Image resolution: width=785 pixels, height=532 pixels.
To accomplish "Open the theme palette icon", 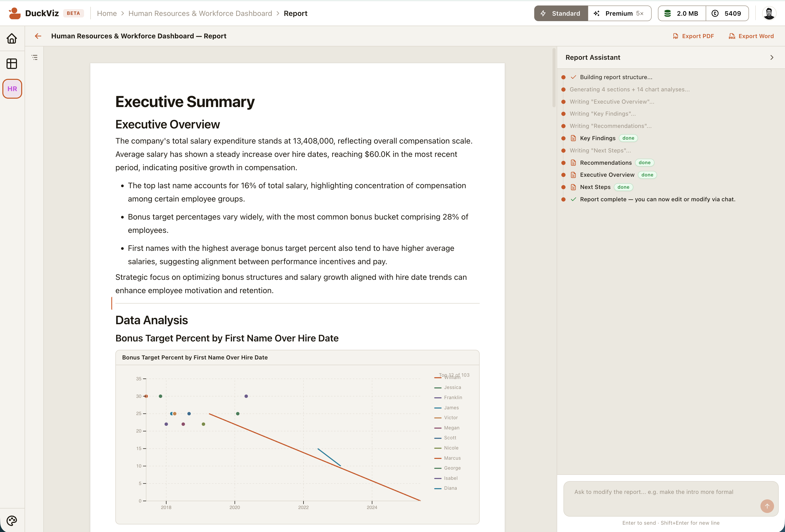I will click(x=12, y=521).
